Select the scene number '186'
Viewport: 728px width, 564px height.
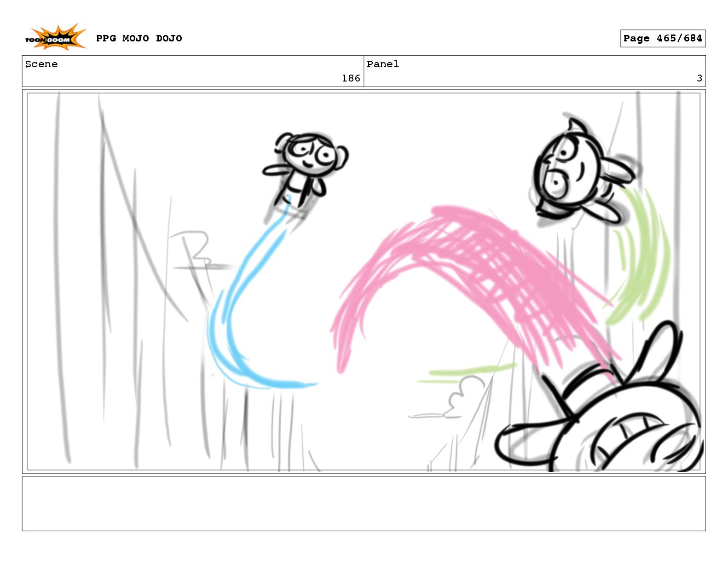[x=351, y=78]
